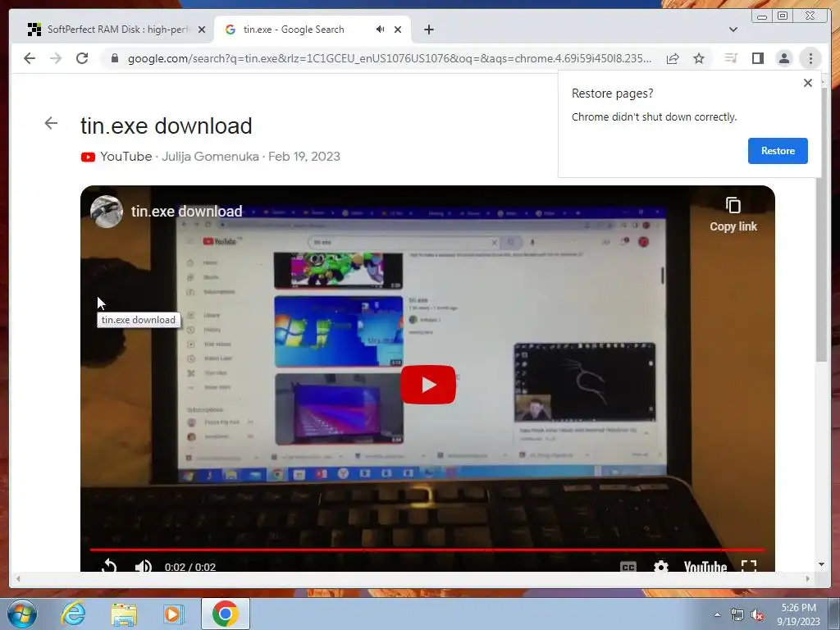
Task: Close the tin.exe Google Search tab
Action: coord(398,30)
